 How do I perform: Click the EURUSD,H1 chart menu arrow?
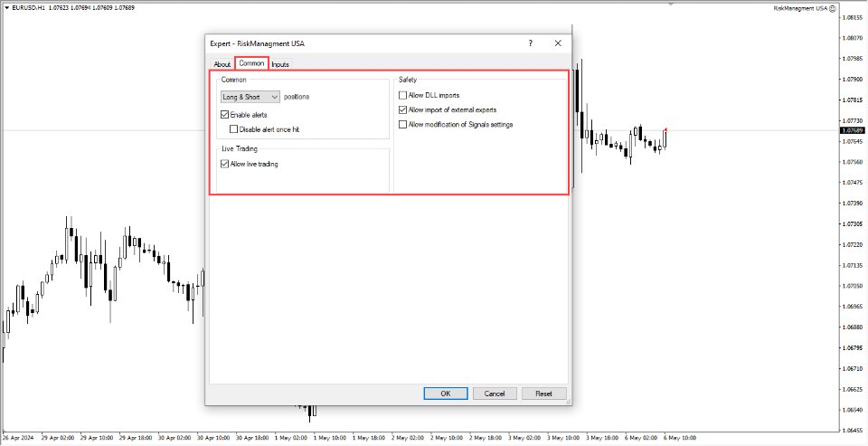tap(6, 8)
